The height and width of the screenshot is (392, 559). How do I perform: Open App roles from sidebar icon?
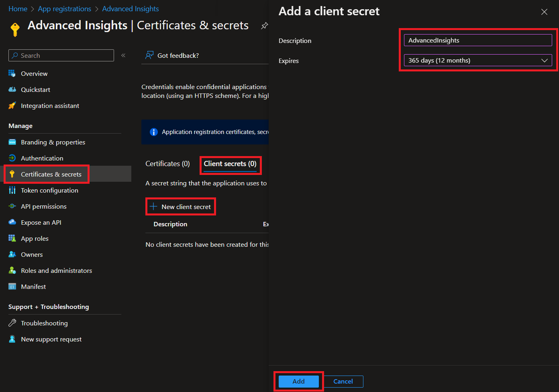12,238
